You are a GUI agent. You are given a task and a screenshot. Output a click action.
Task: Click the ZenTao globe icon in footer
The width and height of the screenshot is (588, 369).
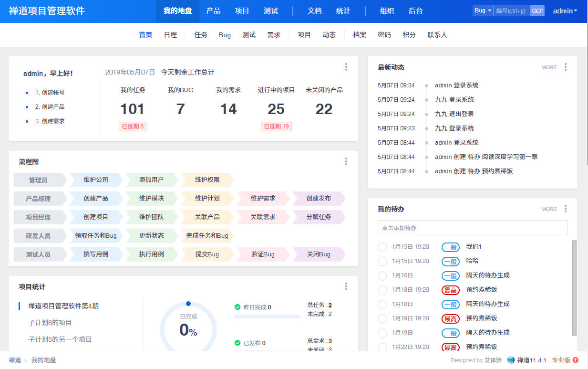pyautogui.click(x=511, y=360)
